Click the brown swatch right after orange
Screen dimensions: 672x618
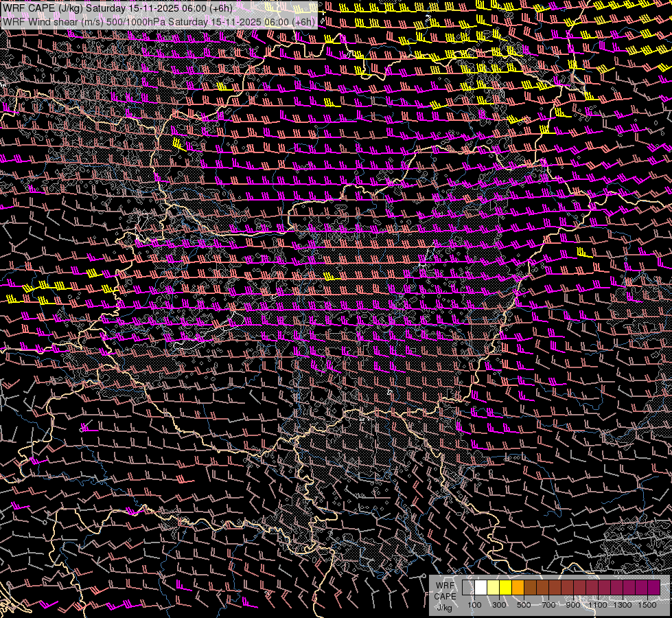[x=530, y=588]
